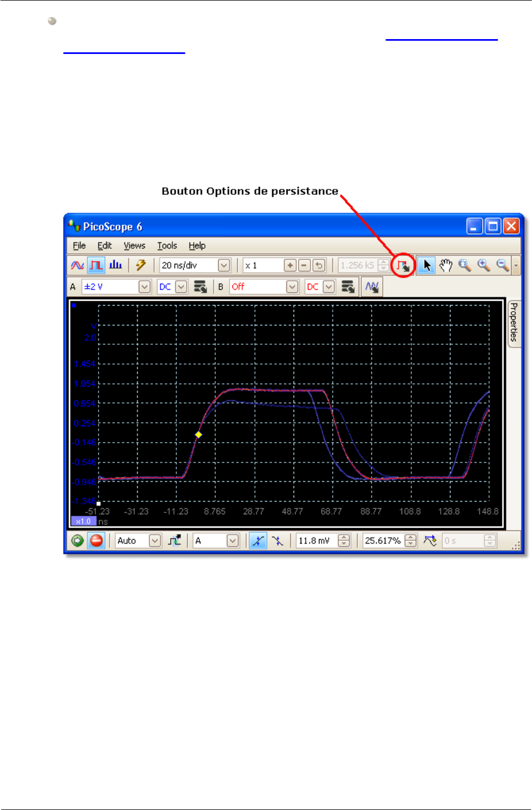The image size is (532, 810).
Task: Start capturing with the green Go button
Action: [78, 541]
